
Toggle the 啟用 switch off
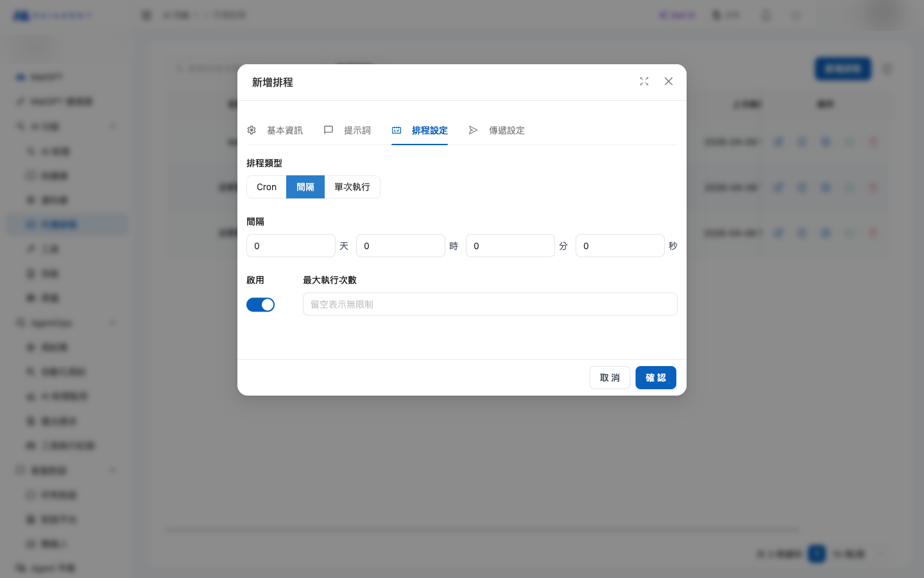261,304
